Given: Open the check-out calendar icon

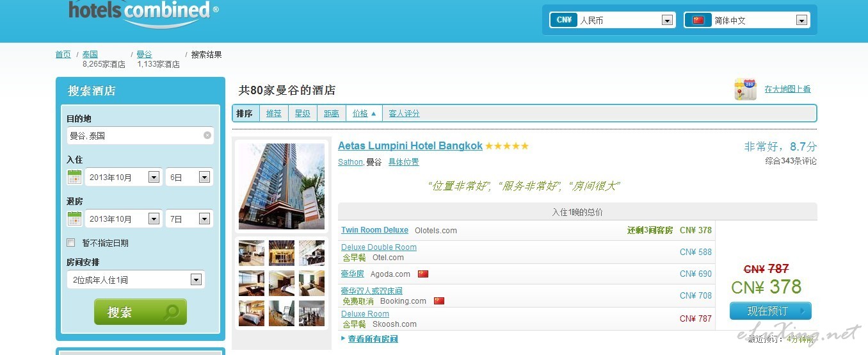Looking at the screenshot, I should pos(74,219).
